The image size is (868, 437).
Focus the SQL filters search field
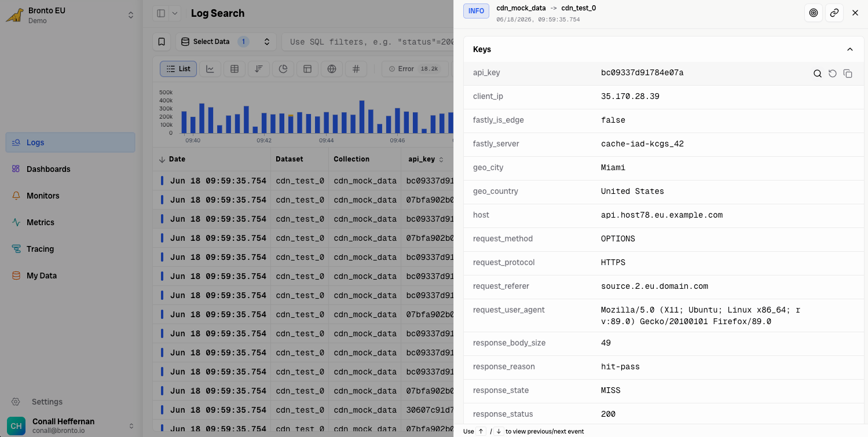(x=371, y=42)
